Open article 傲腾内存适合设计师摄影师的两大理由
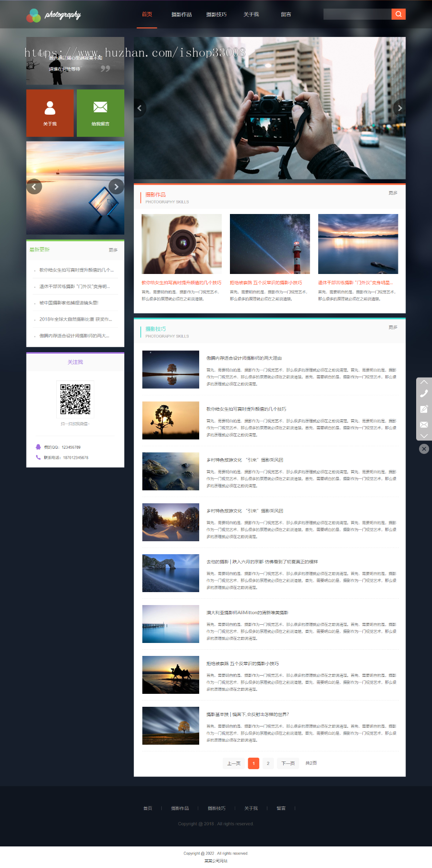The width and height of the screenshot is (432, 868). (244, 358)
